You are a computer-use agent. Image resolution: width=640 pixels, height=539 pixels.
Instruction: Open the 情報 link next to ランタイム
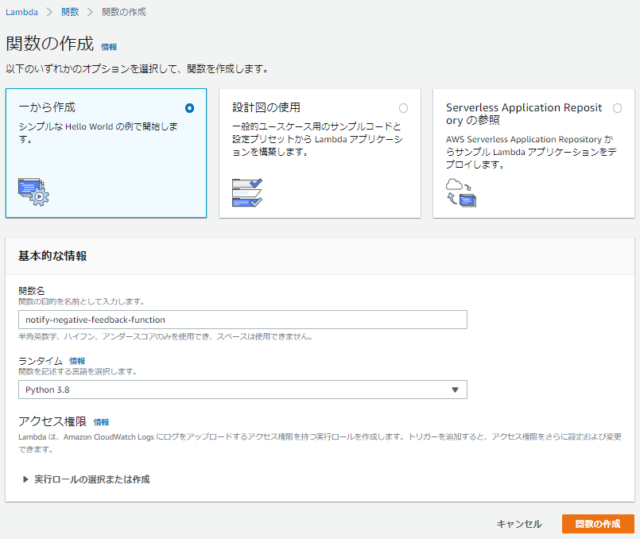pyautogui.click(x=77, y=361)
